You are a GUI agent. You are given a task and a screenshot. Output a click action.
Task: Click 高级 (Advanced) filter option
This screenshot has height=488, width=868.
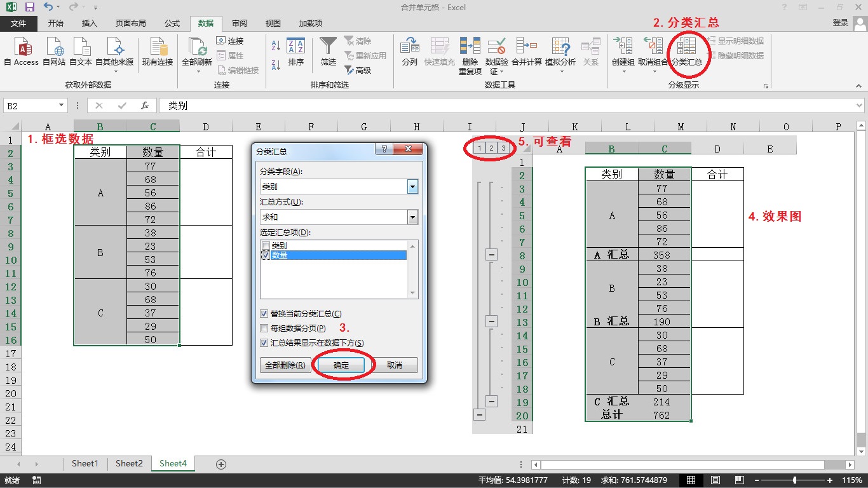(358, 71)
